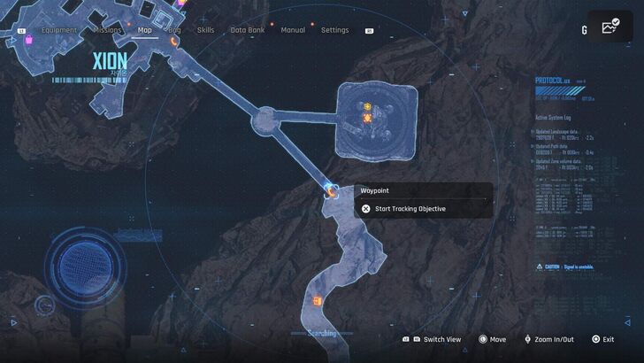
Task: Open the Data Bank tab
Action: pyautogui.click(x=247, y=30)
